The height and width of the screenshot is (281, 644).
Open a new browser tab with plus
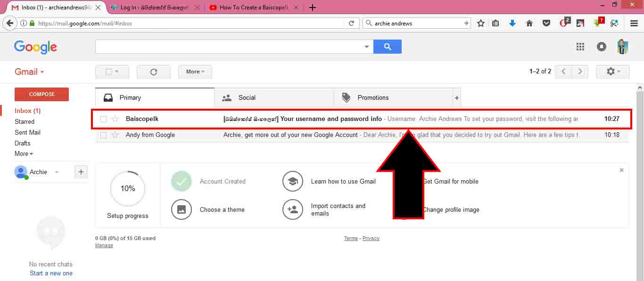[313, 7]
